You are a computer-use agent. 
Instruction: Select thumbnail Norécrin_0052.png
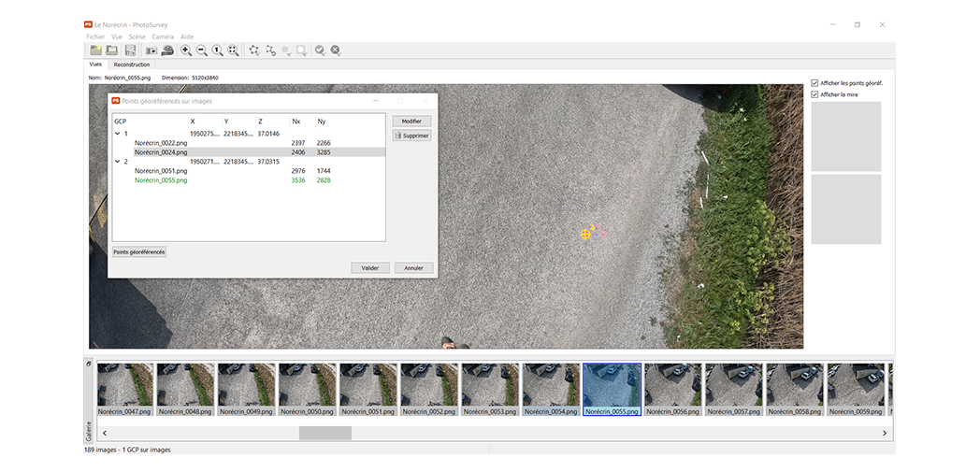[x=428, y=388]
